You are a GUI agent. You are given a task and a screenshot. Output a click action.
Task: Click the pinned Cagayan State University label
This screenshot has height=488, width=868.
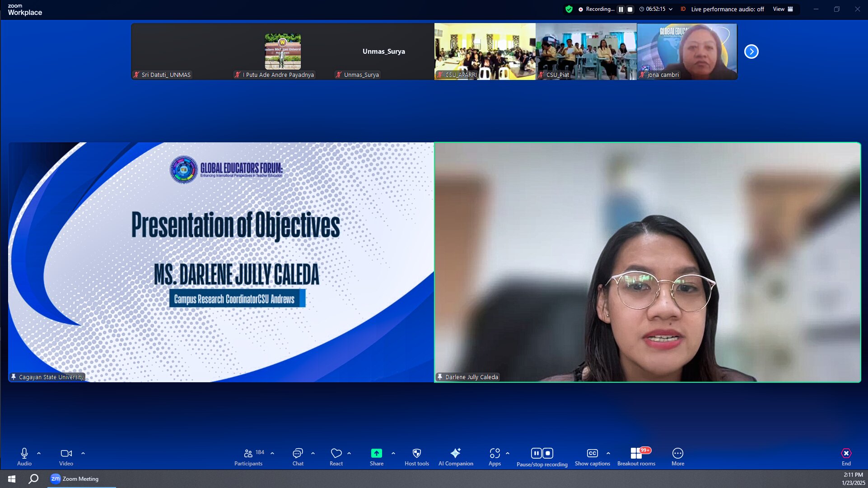pyautogui.click(x=47, y=377)
